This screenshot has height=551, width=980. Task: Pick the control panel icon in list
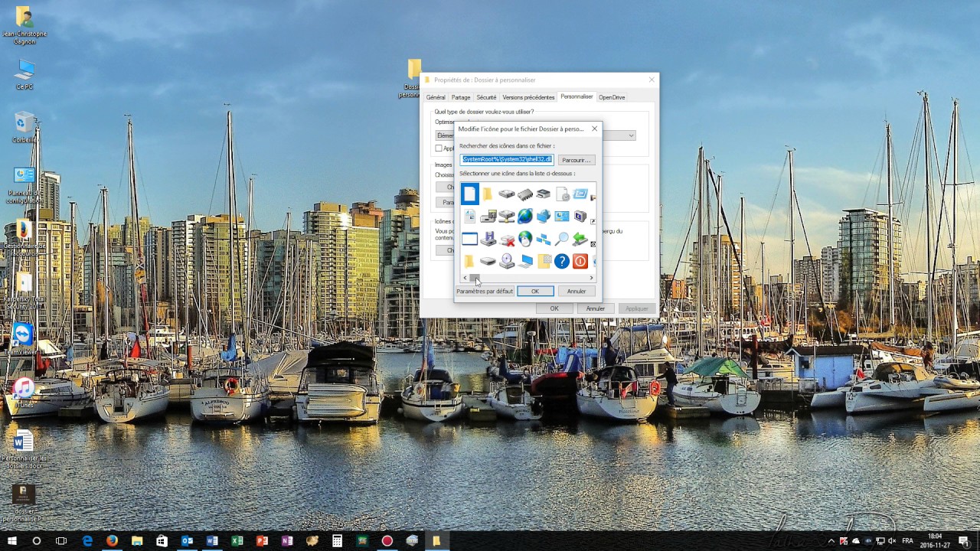[x=562, y=217]
